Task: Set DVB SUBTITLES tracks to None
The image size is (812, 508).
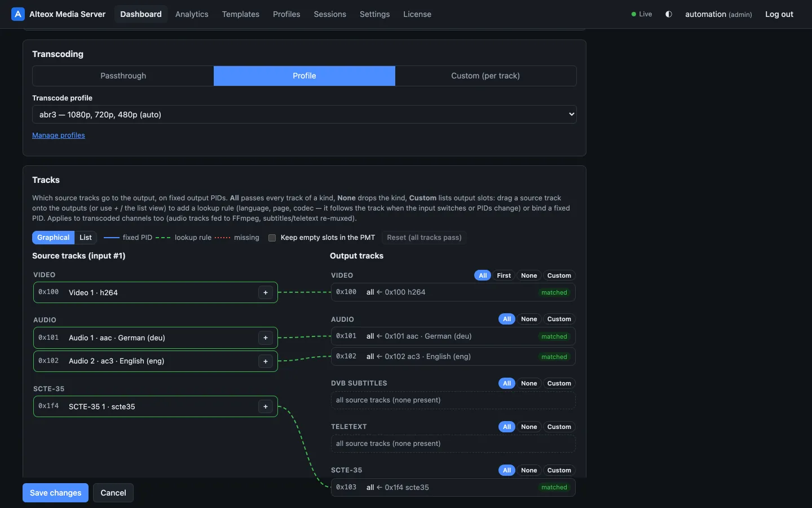Action: pos(529,383)
